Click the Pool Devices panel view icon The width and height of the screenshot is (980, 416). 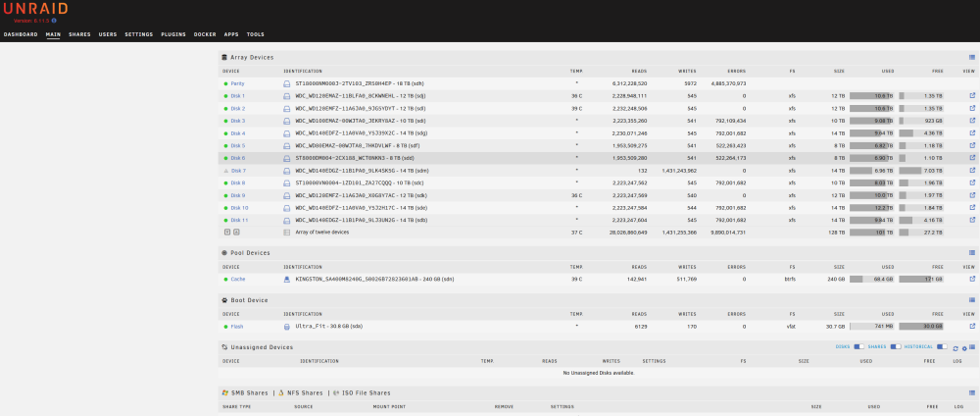[972, 253]
